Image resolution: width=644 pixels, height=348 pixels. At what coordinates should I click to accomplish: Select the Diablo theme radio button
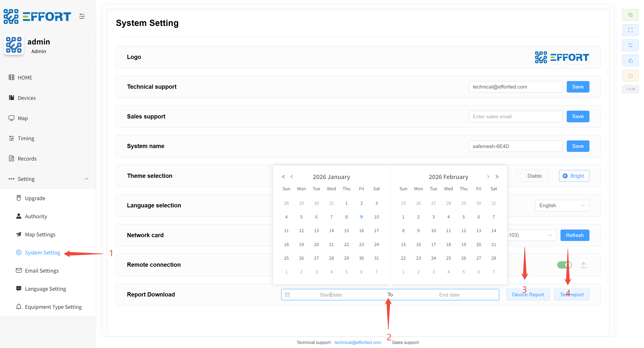[522, 176]
